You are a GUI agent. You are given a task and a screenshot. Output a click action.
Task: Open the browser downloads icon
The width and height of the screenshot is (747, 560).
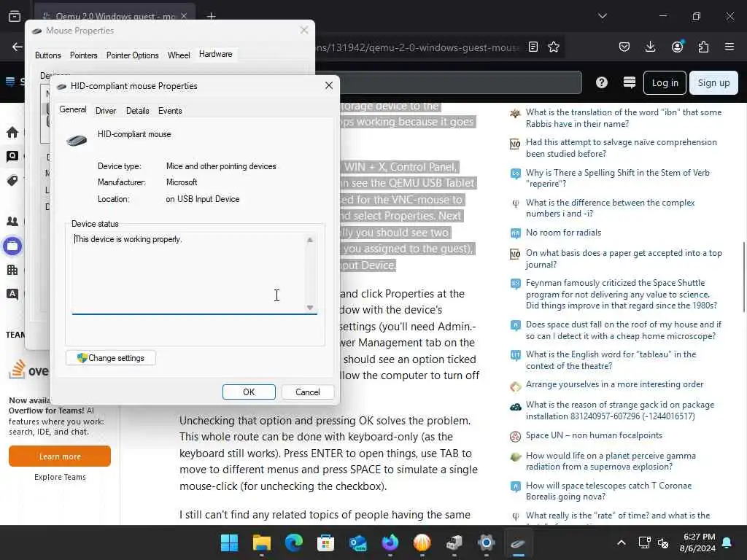(650, 47)
